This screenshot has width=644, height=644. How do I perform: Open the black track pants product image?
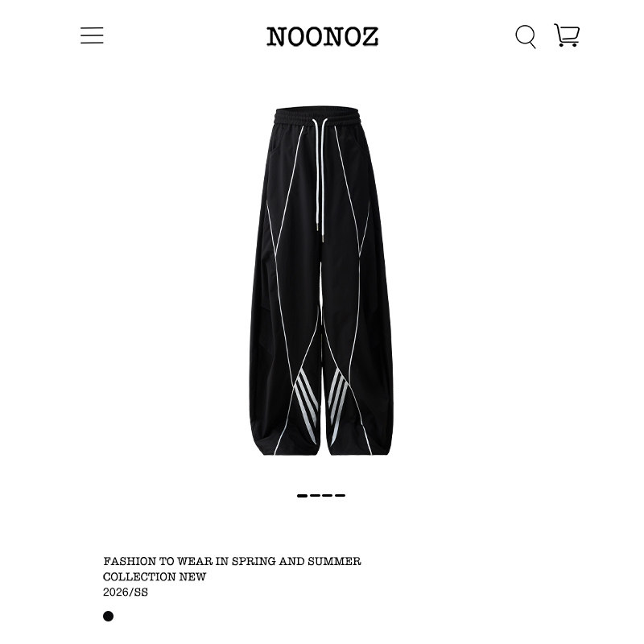click(321, 280)
